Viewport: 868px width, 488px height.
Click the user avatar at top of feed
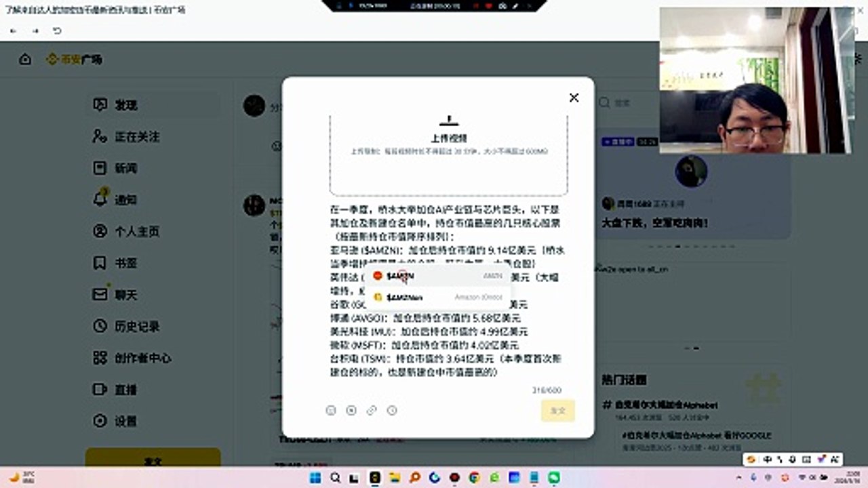point(254,106)
